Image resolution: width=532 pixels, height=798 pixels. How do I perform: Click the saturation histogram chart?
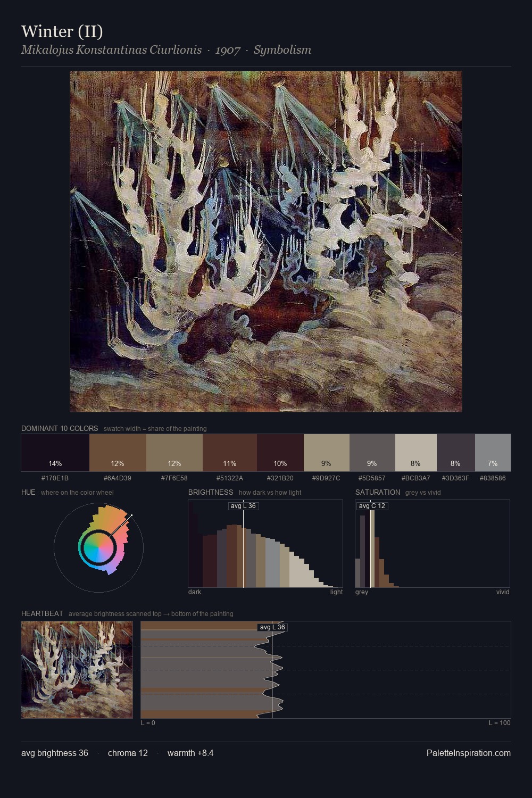point(433,544)
